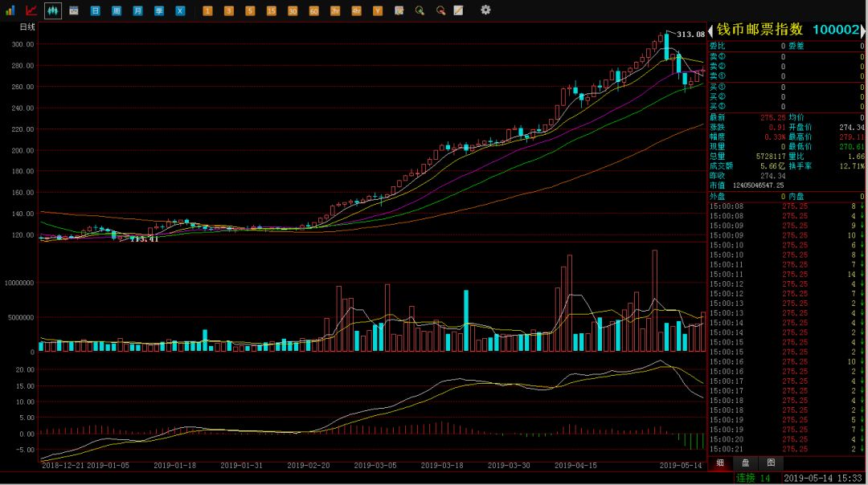The width and height of the screenshot is (868, 485).
Task: Click the 2019-04-15 date axis label
Action: point(575,466)
